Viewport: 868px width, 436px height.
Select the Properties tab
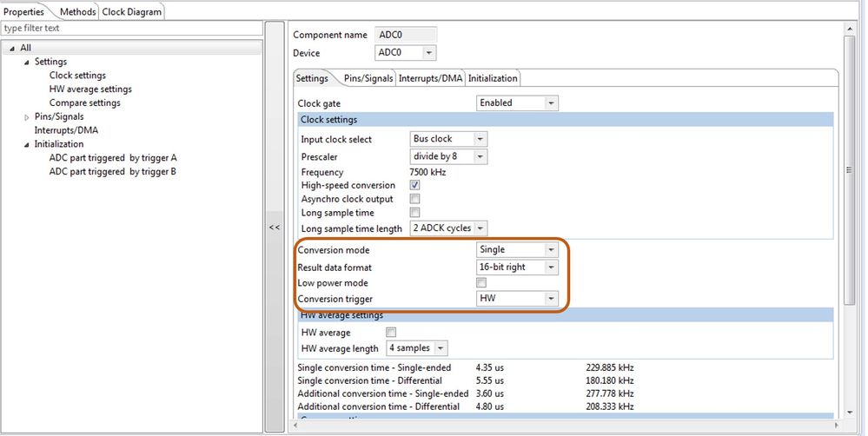point(23,11)
